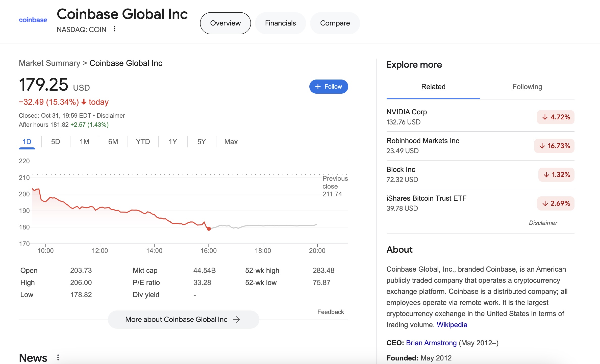The image size is (600, 364).
Task: Click the NVIDIA 4.72% change badge
Action: (556, 117)
